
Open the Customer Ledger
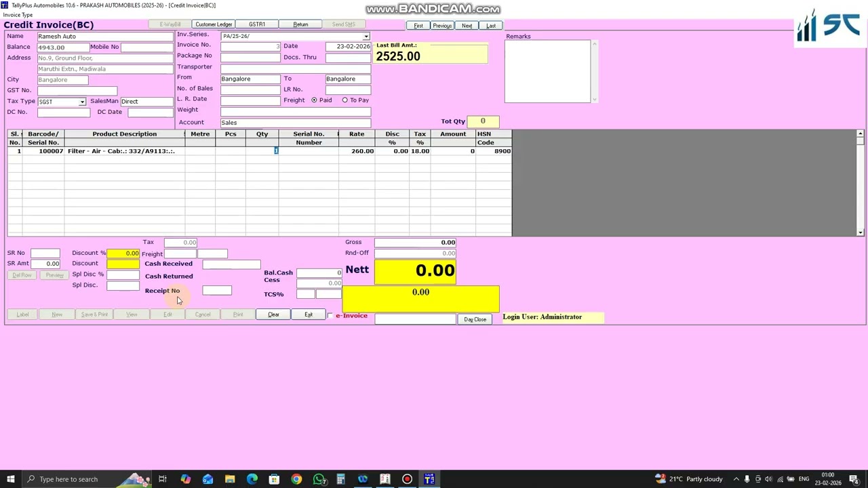tap(214, 25)
